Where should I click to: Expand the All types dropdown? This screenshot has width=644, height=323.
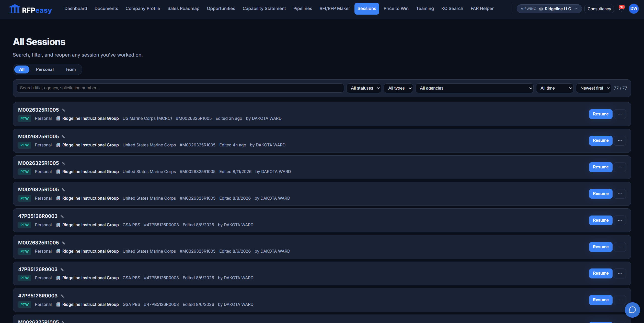pyautogui.click(x=398, y=88)
